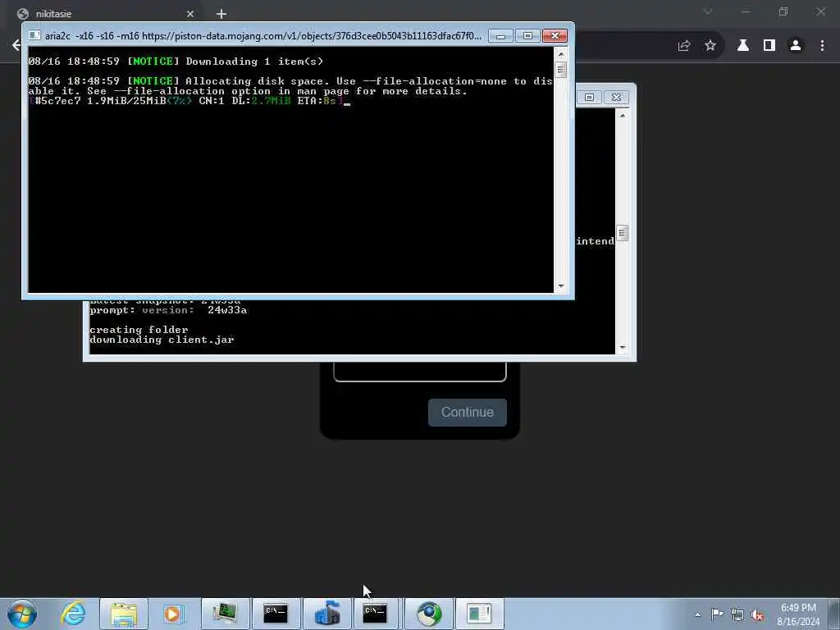The image size is (840, 630).
Task: Click the rear console scrollbar up arrow
Action: pos(622,115)
